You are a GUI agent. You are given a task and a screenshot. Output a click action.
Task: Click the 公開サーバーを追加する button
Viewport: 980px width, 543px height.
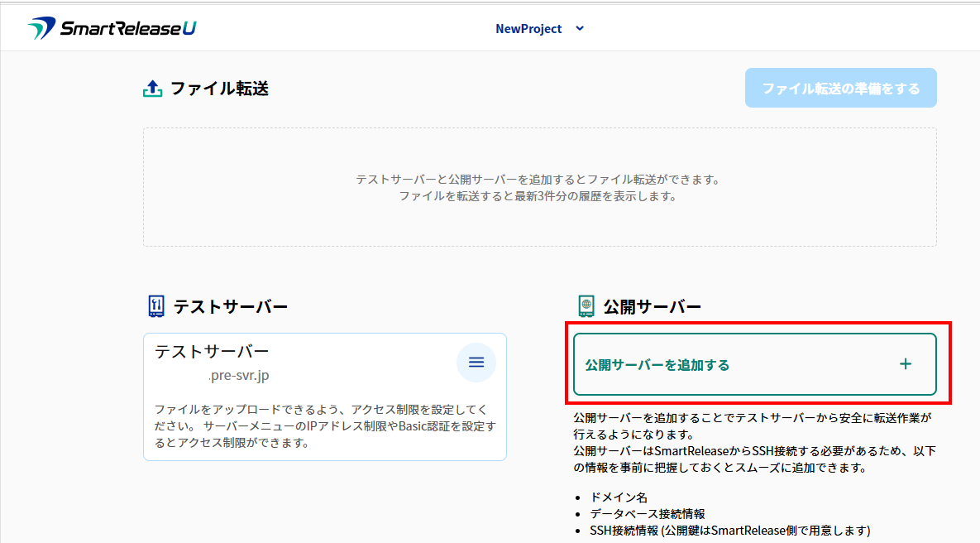657,365
